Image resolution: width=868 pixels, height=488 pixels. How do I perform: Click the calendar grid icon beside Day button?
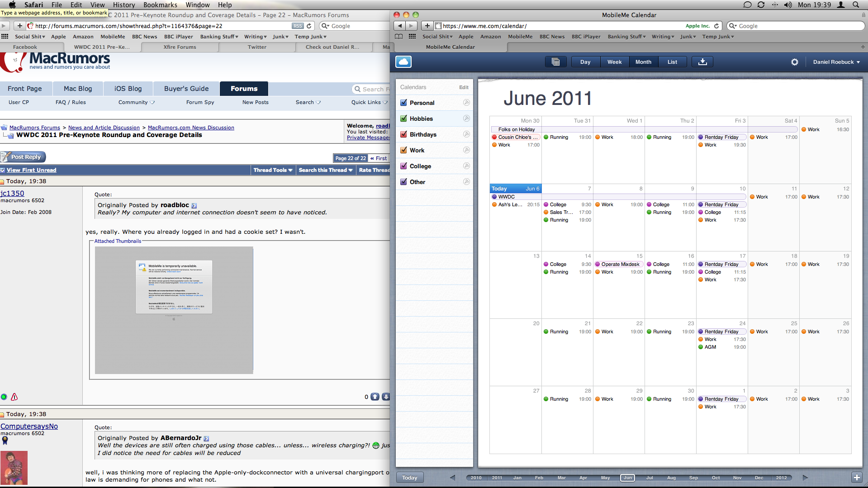coord(556,62)
